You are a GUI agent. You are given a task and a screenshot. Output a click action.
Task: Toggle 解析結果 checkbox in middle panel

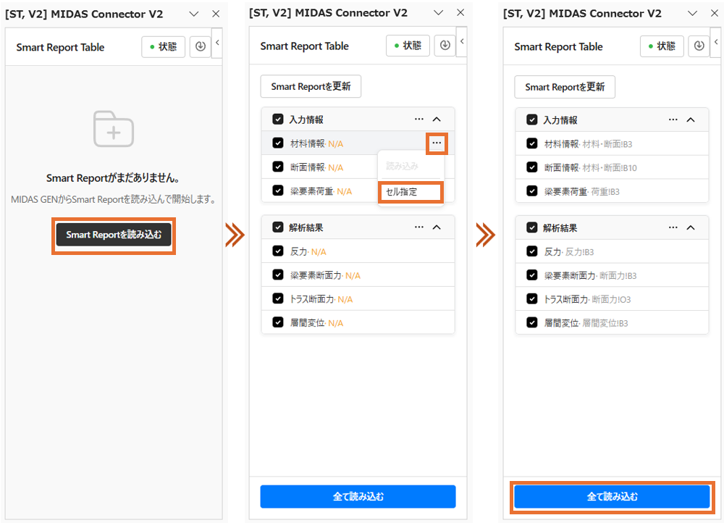point(278,227)
